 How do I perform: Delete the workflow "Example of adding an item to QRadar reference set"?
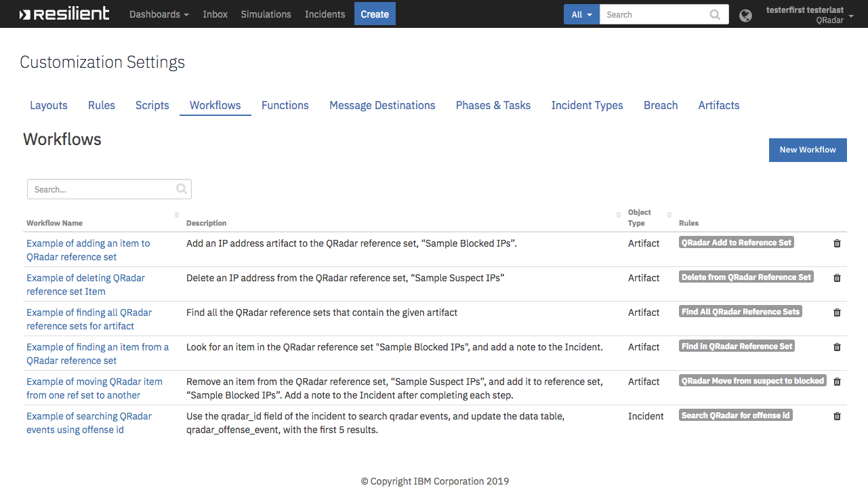837,243
